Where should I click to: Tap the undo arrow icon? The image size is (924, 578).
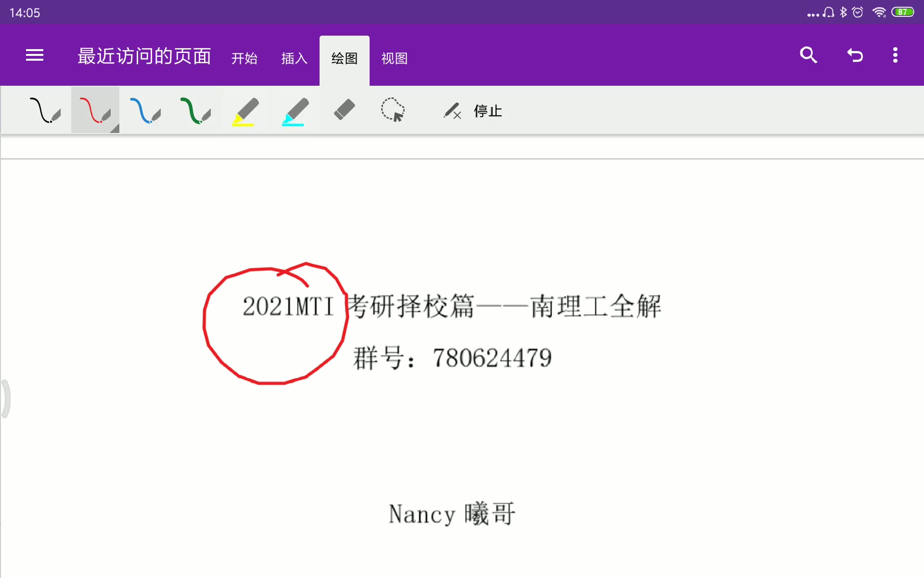[x=855, y=55]
